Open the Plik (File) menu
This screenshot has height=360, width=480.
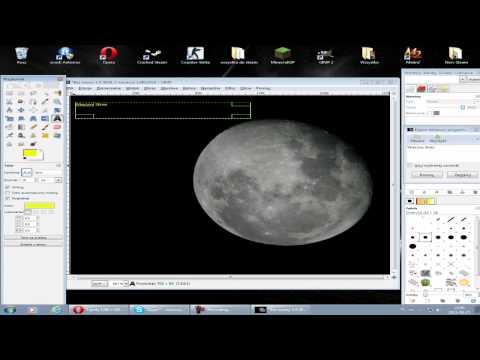coord(70,88)
